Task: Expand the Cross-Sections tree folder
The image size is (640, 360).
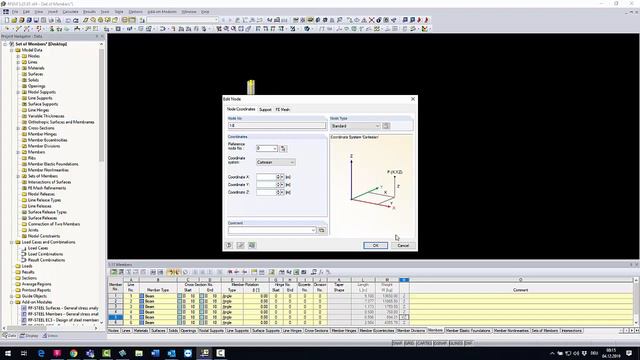Action: [18, 128]
